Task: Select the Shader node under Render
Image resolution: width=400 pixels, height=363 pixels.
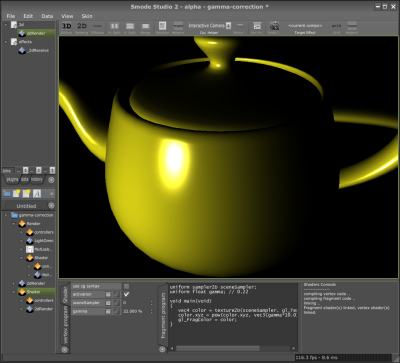Action: point(41,258)
